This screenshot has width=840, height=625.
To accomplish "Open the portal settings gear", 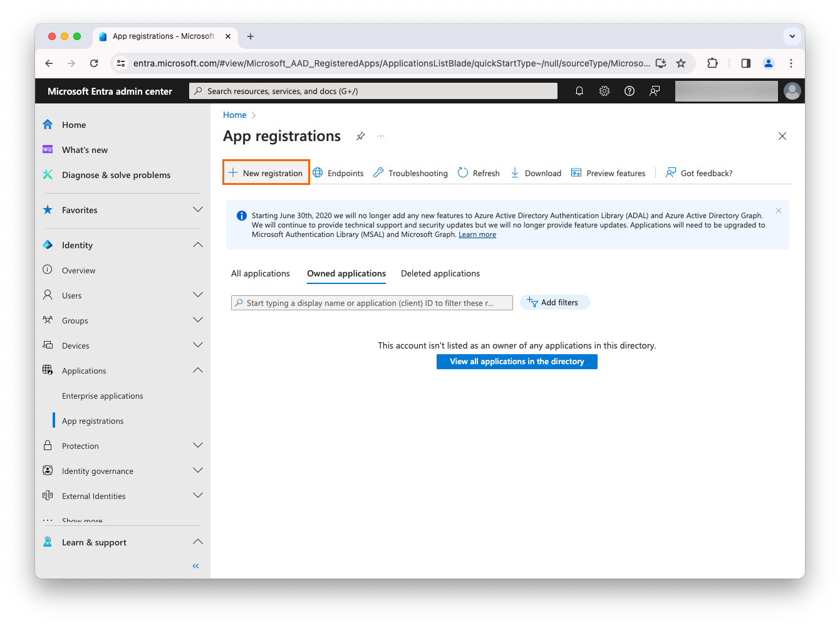I will click(604, 91).
